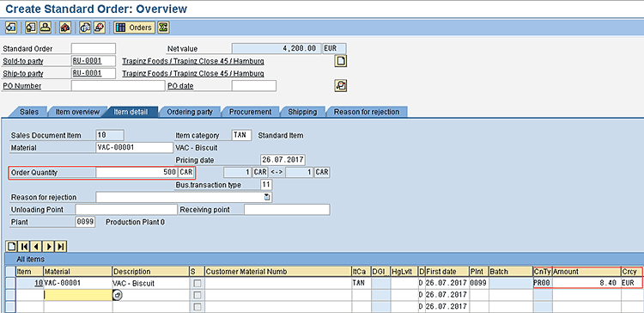Tick the S checkbox in the third row
The width and height of the screenshot is (644, 313).
pyautogui.click(x=197, y=306)
